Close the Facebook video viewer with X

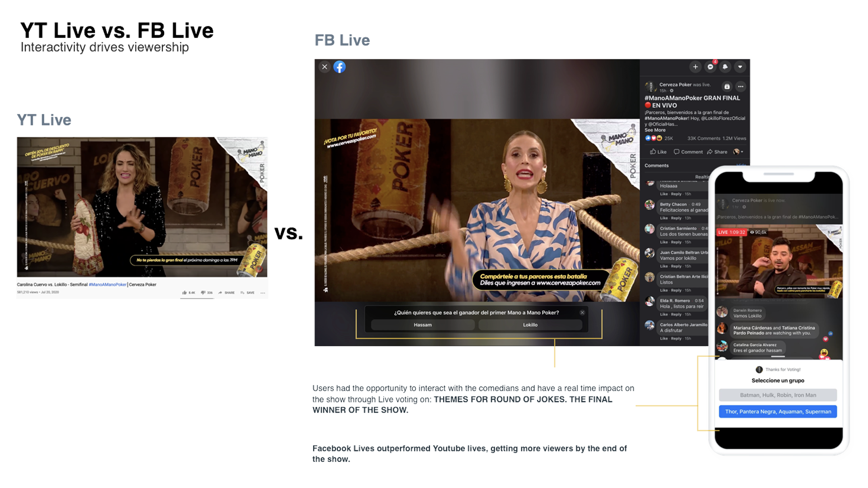324,67
